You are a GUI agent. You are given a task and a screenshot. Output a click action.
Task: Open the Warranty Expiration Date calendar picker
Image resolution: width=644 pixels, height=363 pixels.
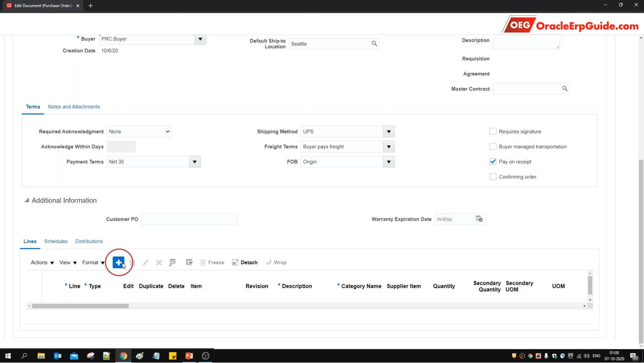coord(479,219)
